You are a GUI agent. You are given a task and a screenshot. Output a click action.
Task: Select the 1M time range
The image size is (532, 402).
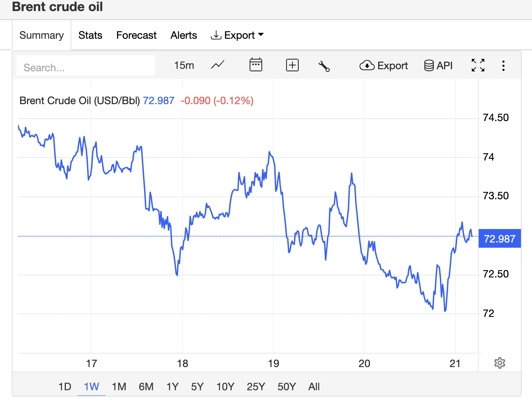coord(119,386)
